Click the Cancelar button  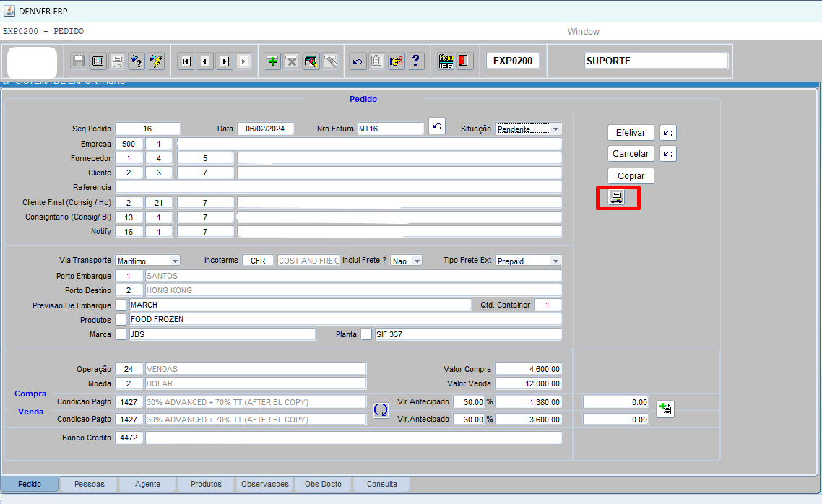point(631,154)
